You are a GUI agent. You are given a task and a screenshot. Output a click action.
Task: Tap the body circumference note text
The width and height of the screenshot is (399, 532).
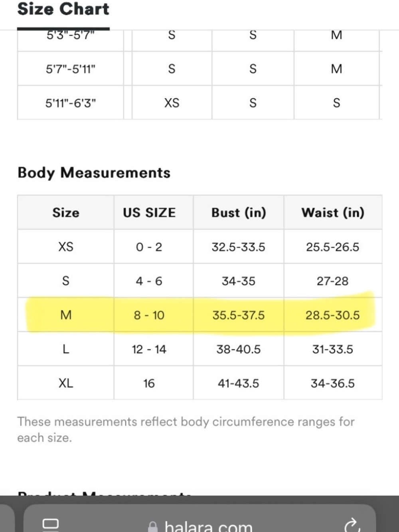[186, 429]
